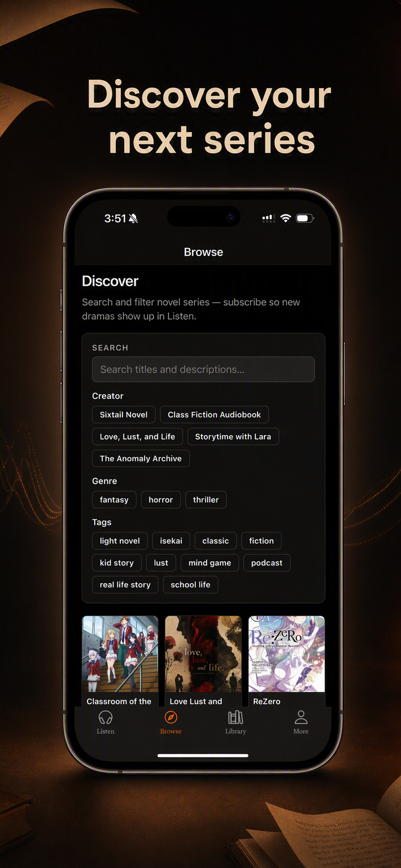Switch to the Library tab label
This screenshot has height=868, width=401.
point(236,731)
